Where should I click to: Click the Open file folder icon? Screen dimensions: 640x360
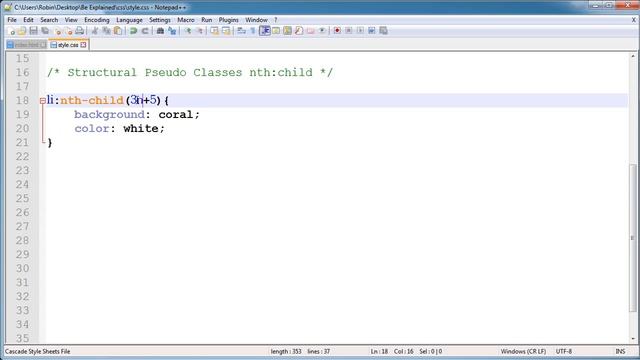tap(22, 31)
